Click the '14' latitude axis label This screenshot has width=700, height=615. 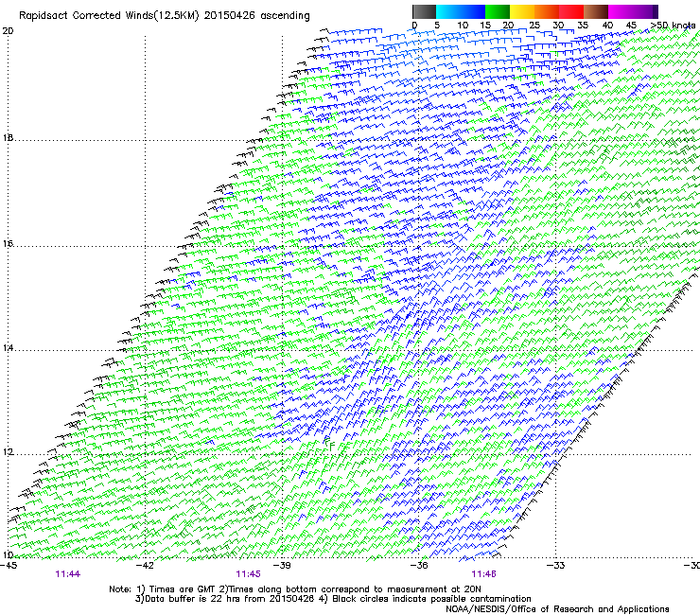pos(8,348)
